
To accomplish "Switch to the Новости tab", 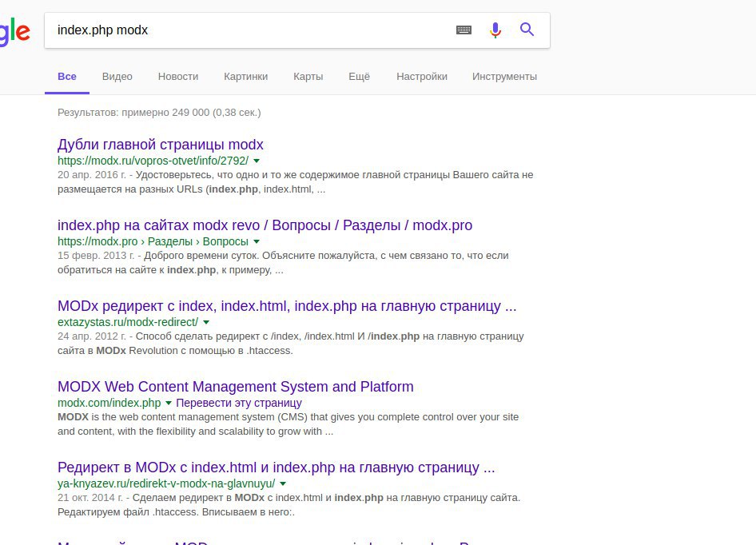I will [178, 76].
